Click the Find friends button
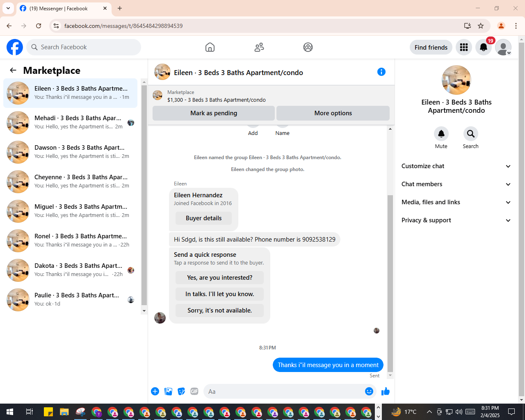Viewport: 525px width, 420px height. pos(431,48)
